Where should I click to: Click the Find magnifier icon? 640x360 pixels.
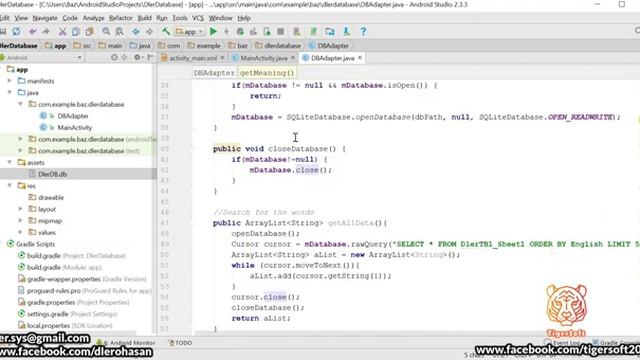coord(106,31)
